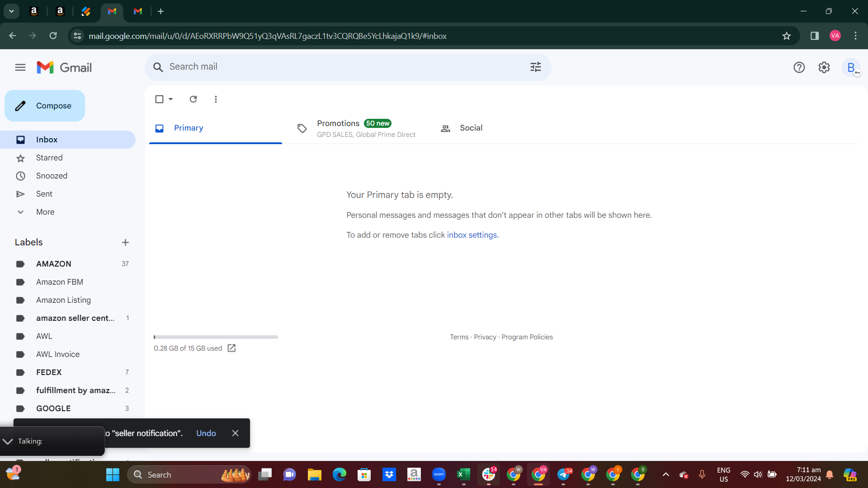Expand the More section in sidebar
This screenshot has height=488, width=868.
coord(45,212)
